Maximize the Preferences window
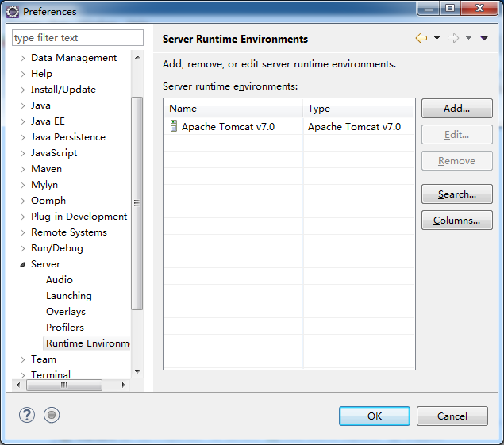This screenshot has height=445, width=504. point(450,8)
